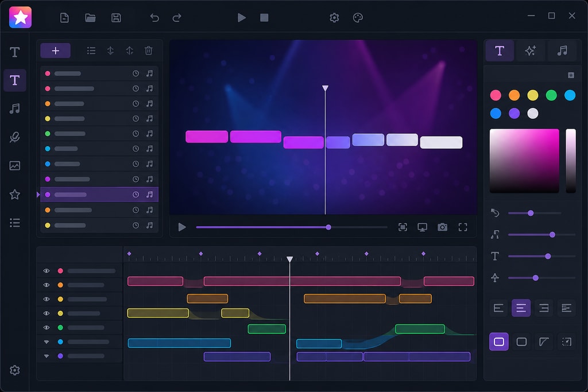588x392 pixels.
Task: Hide the orange timeline track via eye icon
Action: pos(47,285)
